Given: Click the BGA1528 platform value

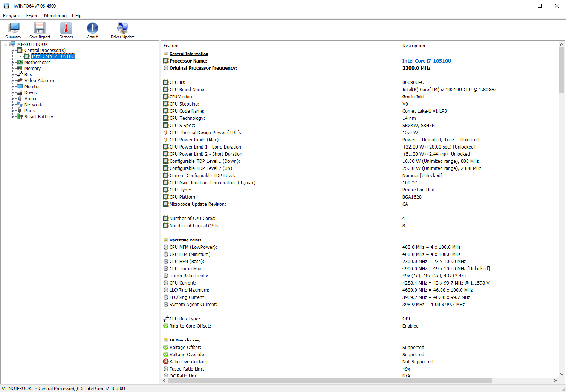Looking at the screenshot, I should (x=412, y=197).
